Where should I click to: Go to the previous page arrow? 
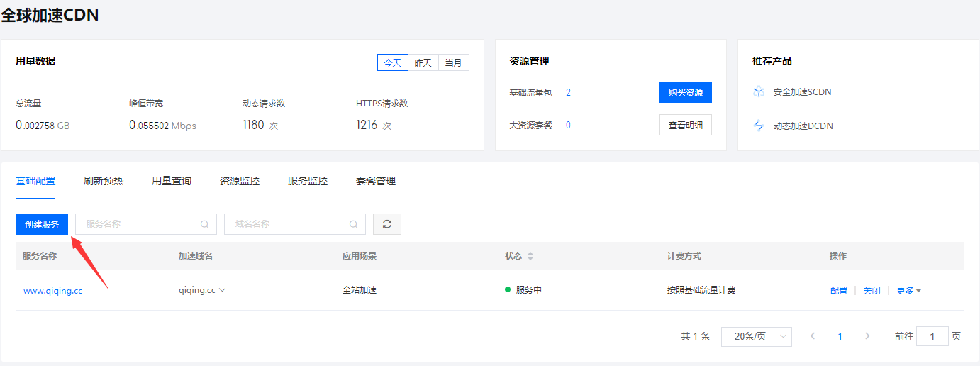tap(813, 336)
